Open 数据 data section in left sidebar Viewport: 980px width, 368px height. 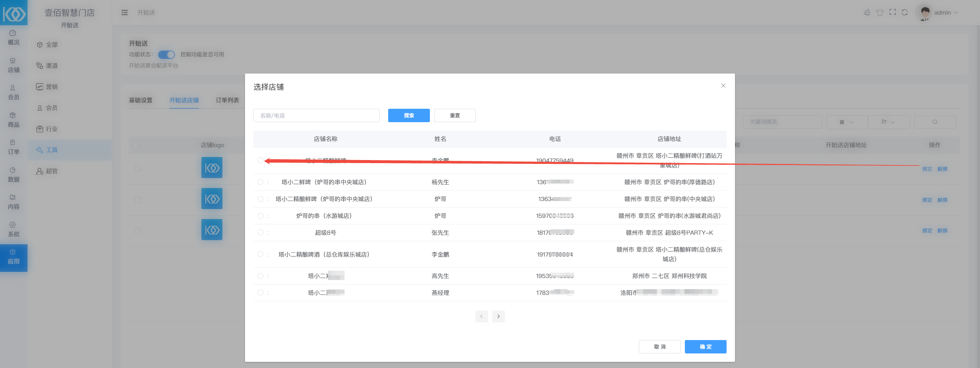click(x=13, y=175)
